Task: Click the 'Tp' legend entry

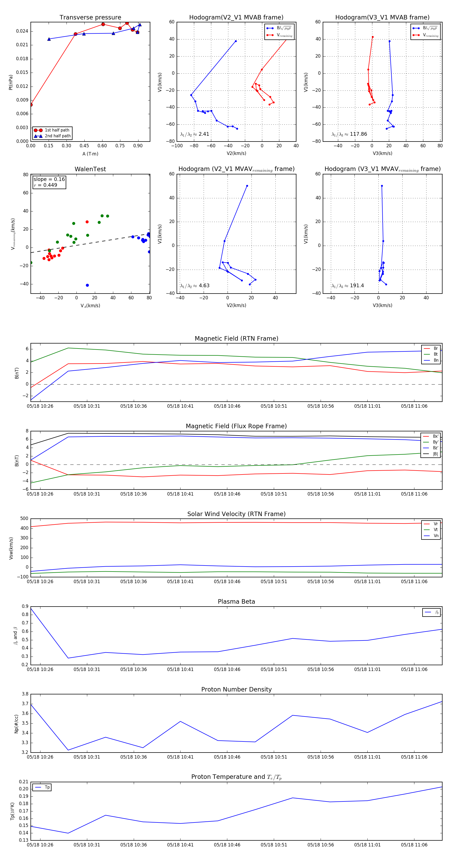Action: pos(42,788)
